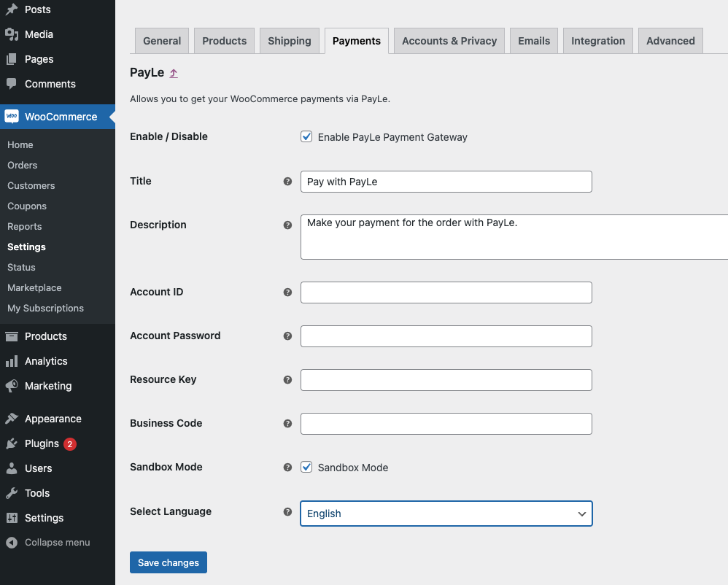728x585 pixels.
Task: Open the Accounts & Privacy tab
Action: click(x=449, y=41)
